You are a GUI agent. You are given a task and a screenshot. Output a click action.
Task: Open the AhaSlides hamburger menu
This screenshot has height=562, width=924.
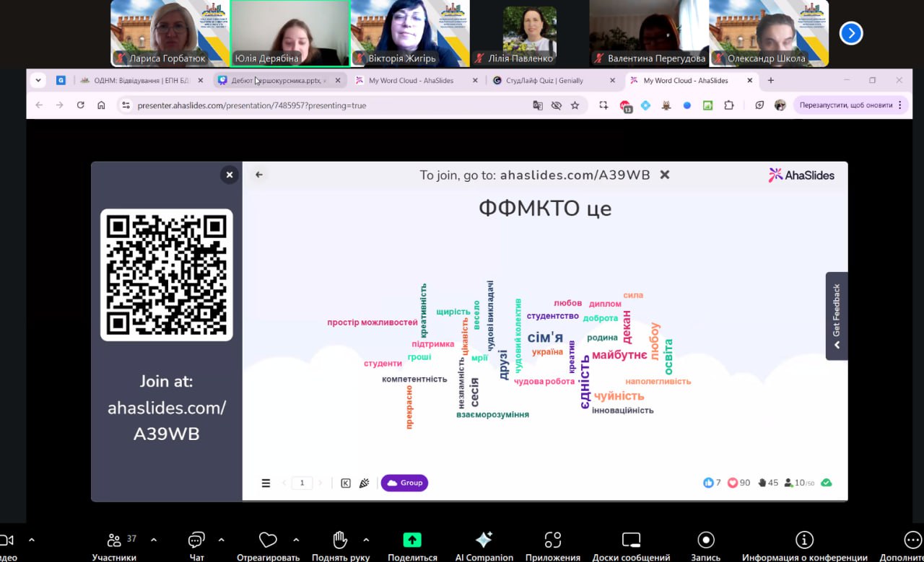[x=266, y=483]
